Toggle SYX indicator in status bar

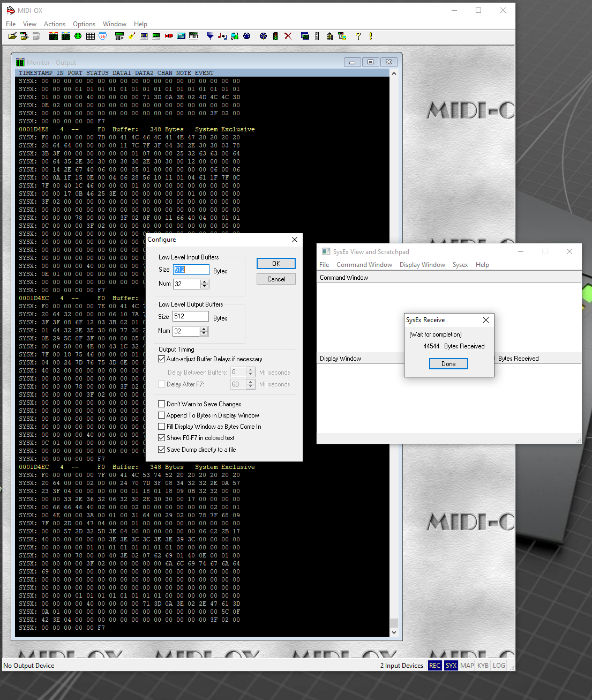451,666
